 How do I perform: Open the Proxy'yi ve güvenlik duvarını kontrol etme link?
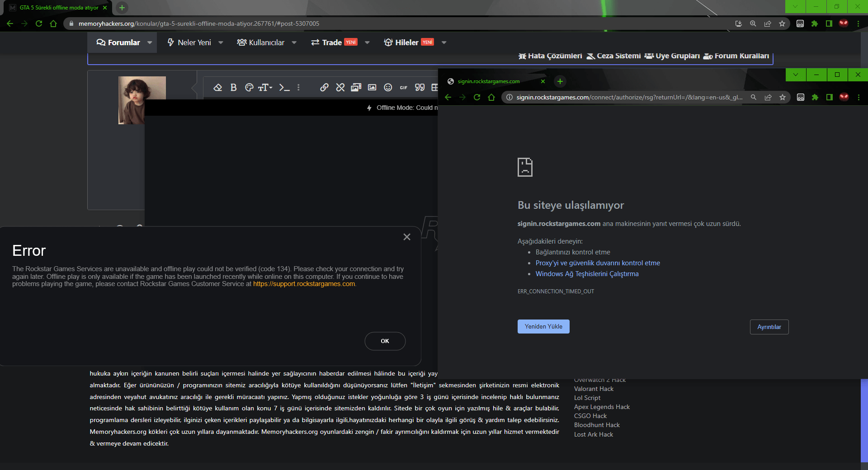[598, 263]
